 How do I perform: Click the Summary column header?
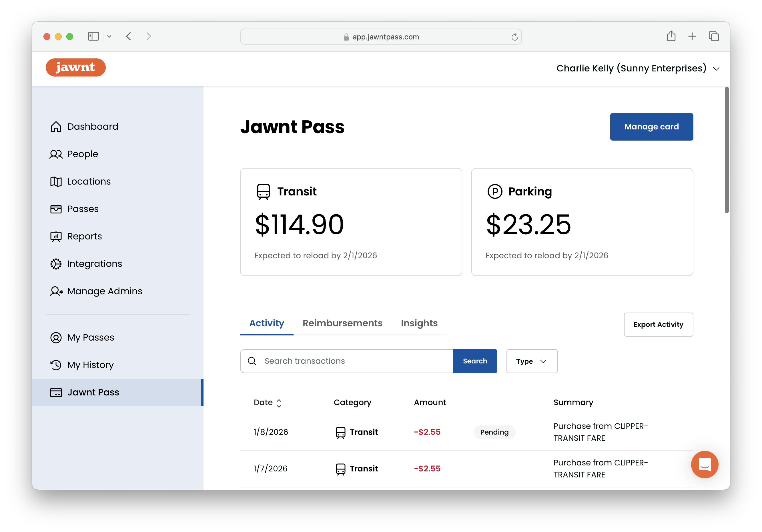tap(573, 403)
